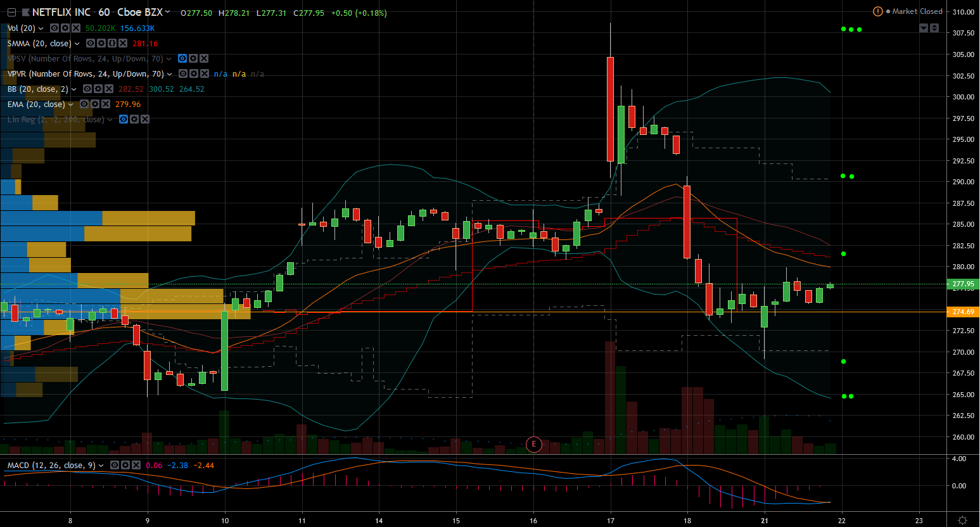Click BB upper band value 300.52
The height and width of the screenshot is (527, 980).
point(162,89)
